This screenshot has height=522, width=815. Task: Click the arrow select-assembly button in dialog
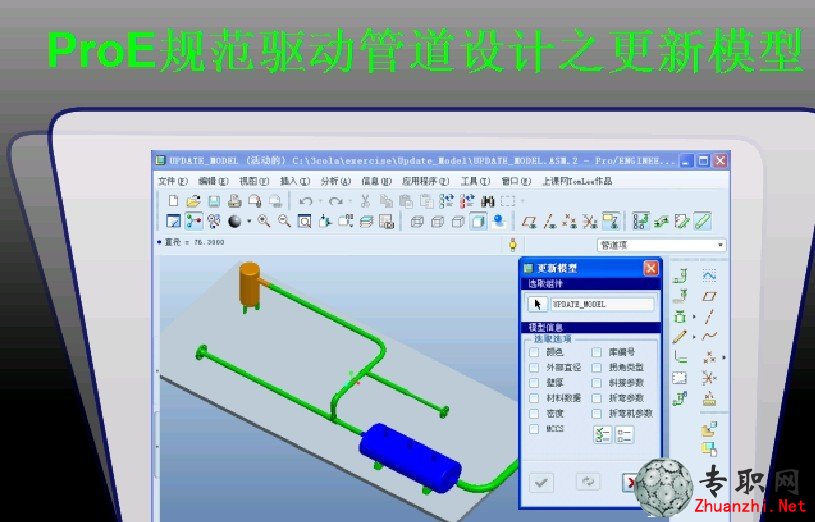click(x=537, y=304)
